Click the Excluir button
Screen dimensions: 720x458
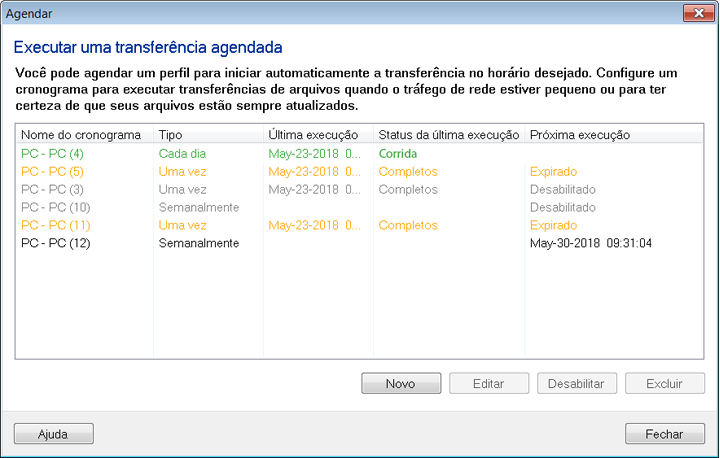pos(664,384)
